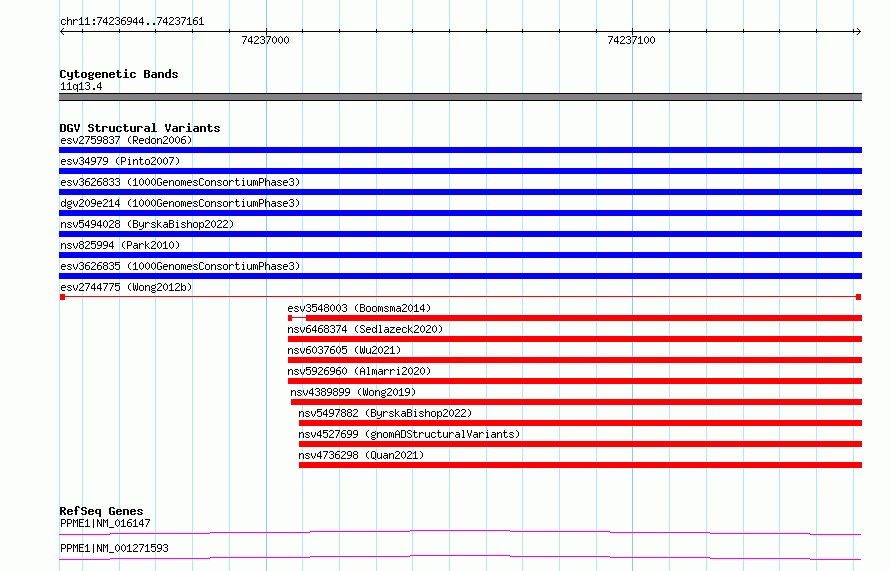Select the blue bar under esv3626833
This screenshot has height=571, width=890.
(460, 192)
